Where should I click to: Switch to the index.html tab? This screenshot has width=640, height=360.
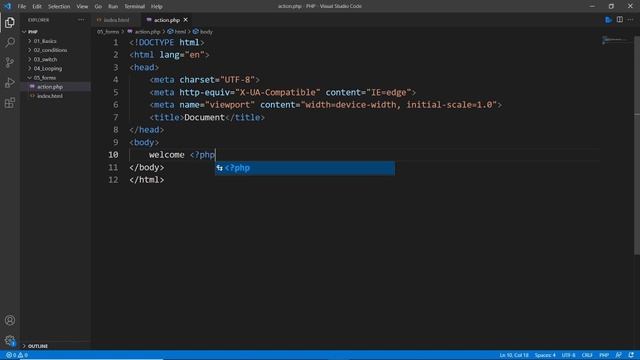pos(116,20)
